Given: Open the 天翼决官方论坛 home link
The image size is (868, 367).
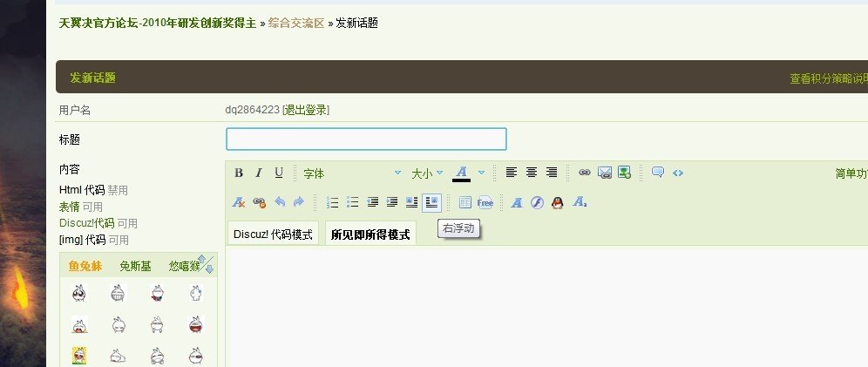Looking at the screenshot, I should pos(158,24).
